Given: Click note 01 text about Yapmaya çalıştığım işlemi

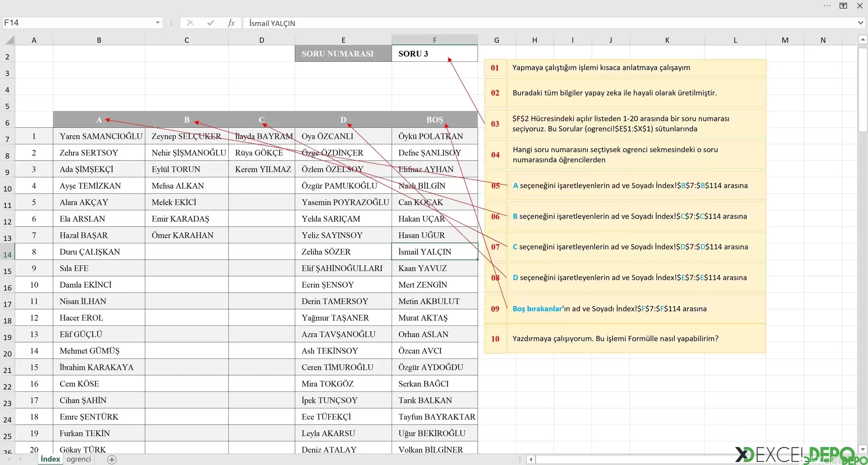Looking at the screenshot, I should click(x=601, y=68).
